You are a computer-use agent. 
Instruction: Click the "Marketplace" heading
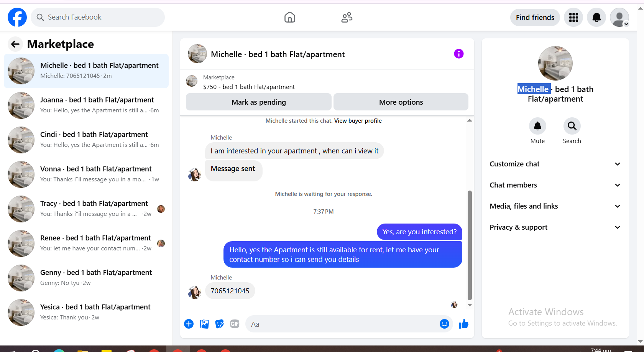pyautogui.click(x=61, y=44)
